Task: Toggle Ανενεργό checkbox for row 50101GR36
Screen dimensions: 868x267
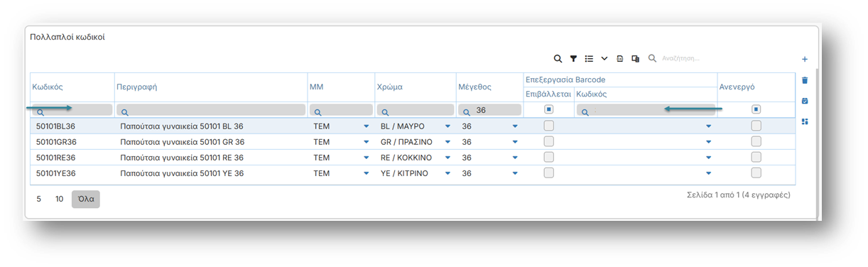Action: click(x=756, y=141)
